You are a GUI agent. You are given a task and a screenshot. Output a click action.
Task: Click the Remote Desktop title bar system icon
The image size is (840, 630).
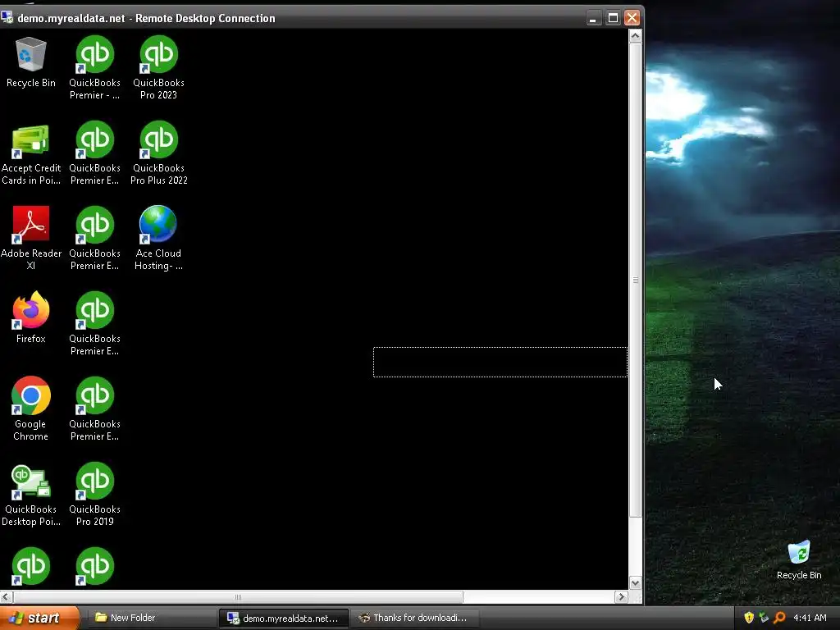pyautogui.click(x=7, y=18)
